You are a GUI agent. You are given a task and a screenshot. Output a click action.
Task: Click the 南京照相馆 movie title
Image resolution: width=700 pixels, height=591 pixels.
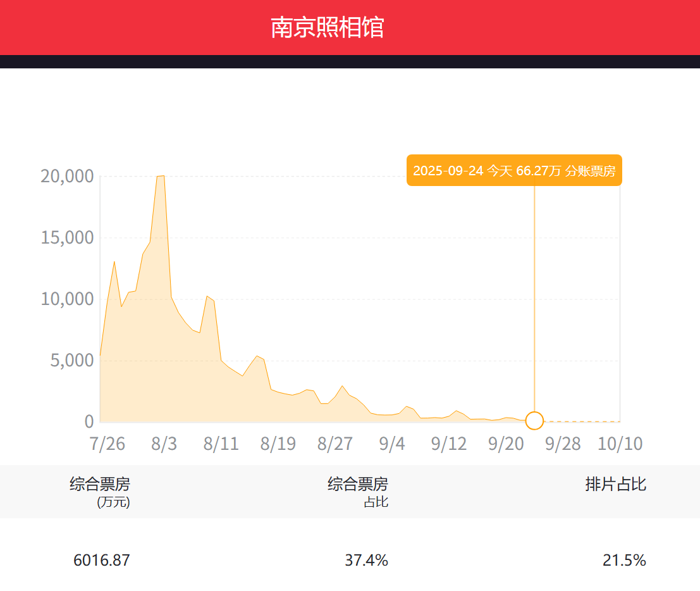click(x=327, y=27)
